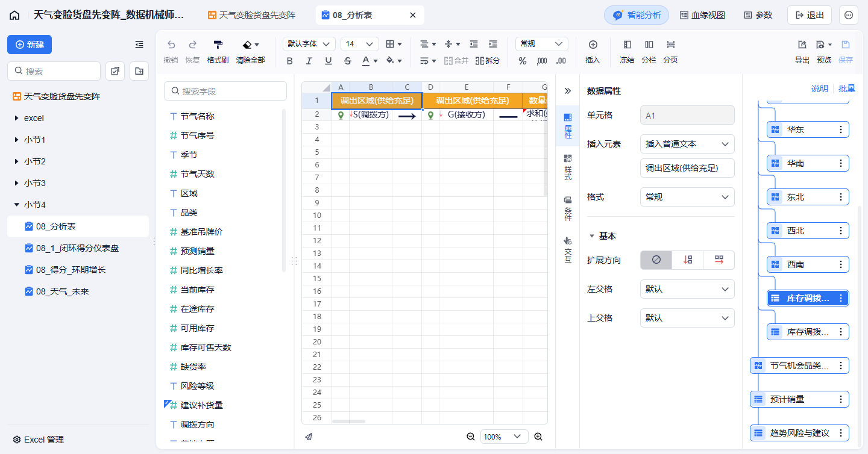Open the cell borders dropdown
The height and width of the screenshot is (454, 868).
(x=394, y=44)
